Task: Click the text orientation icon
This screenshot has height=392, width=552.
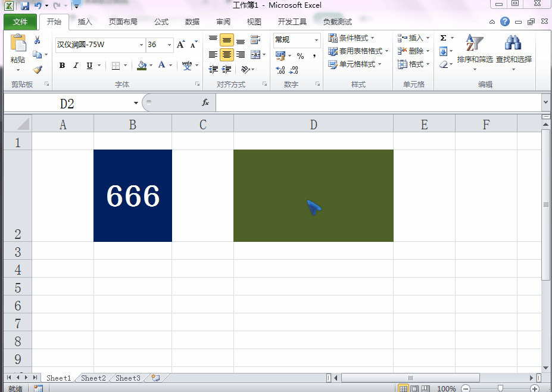Action: pyautogui.click(x=245, y=69)
